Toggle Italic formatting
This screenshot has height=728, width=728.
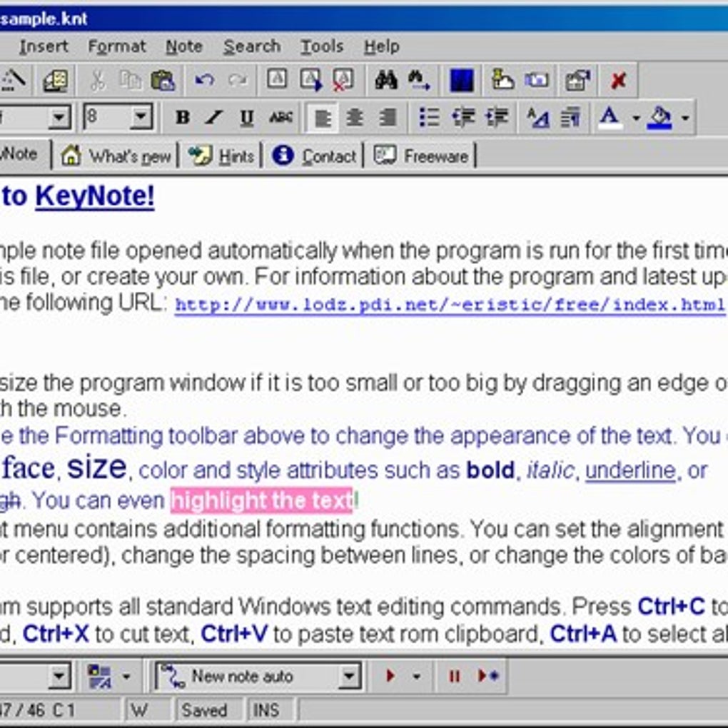click(214, 118)
